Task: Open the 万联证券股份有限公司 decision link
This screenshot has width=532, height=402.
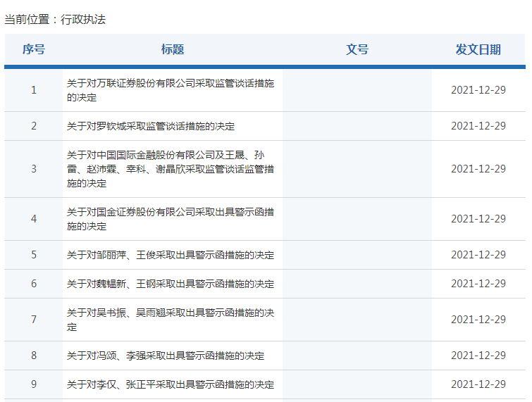Action: pyautogui.click(x=170, y=90)
